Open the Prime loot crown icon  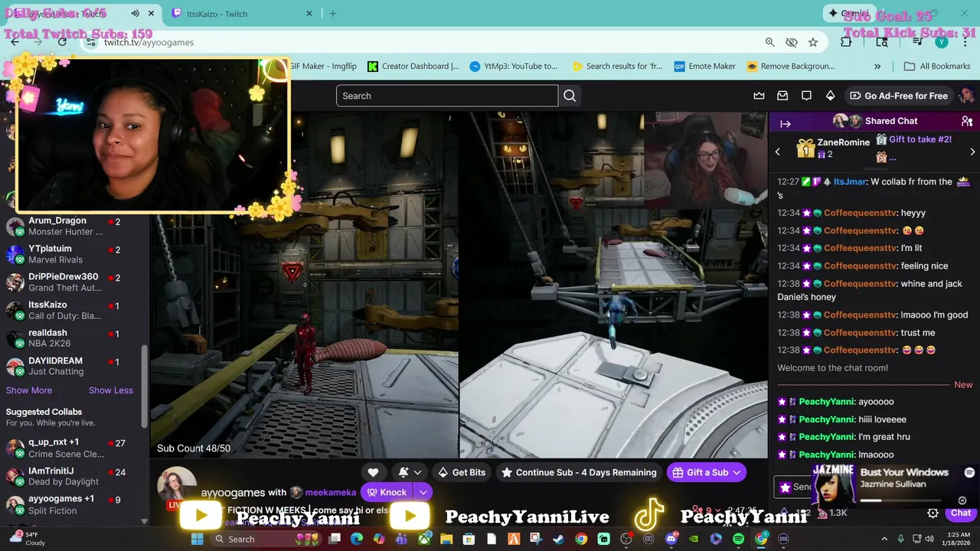click(759, 96)
